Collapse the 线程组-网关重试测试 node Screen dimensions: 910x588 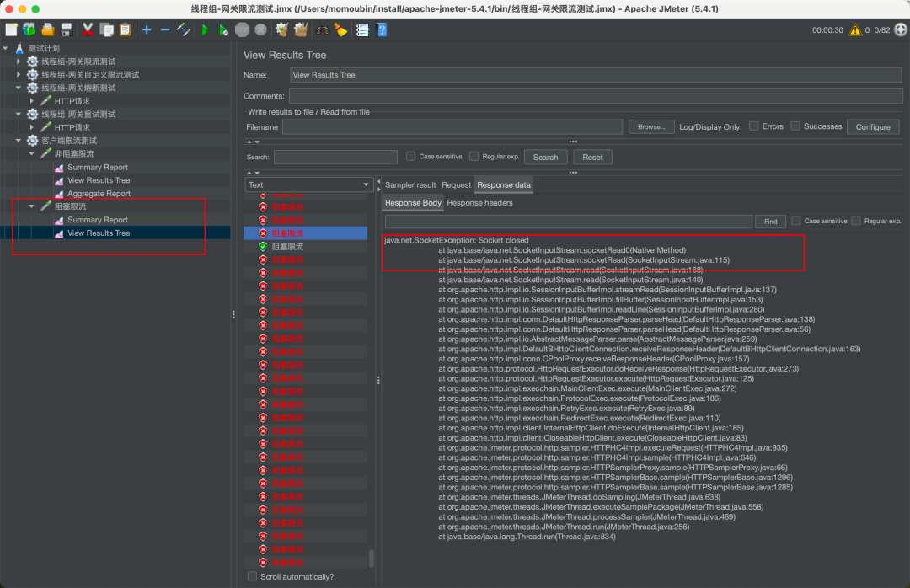(x=19, y=114)
